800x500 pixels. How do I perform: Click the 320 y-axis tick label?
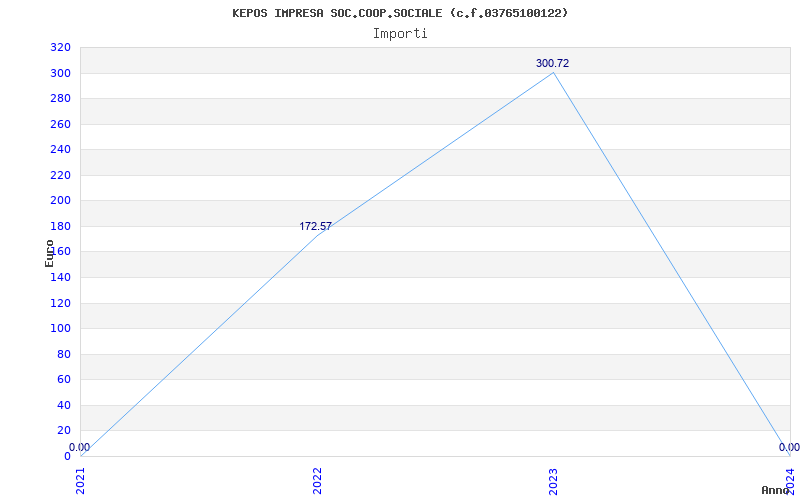[x=60, y=48]
